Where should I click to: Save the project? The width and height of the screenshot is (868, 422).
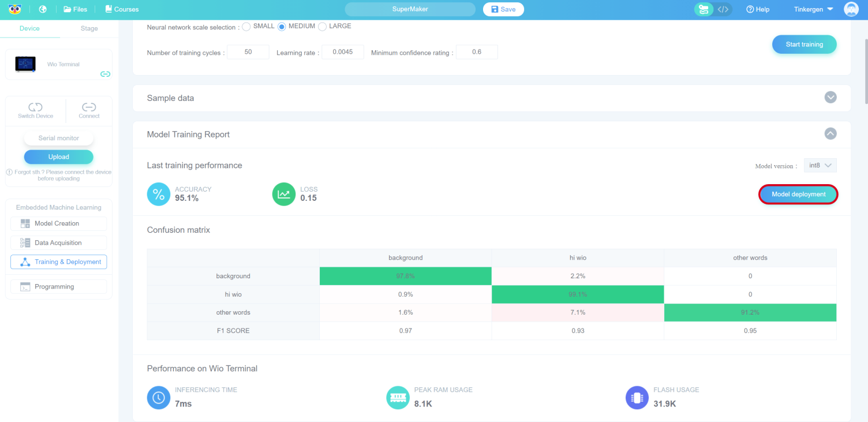pyautogui.click(x=503, y=9)
